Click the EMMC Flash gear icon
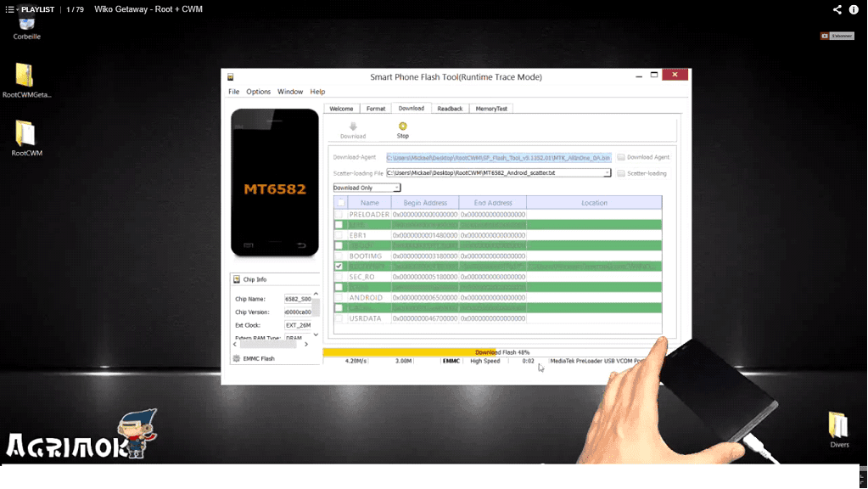This screenshot has width=868, height=489. [x=237, y=358]
